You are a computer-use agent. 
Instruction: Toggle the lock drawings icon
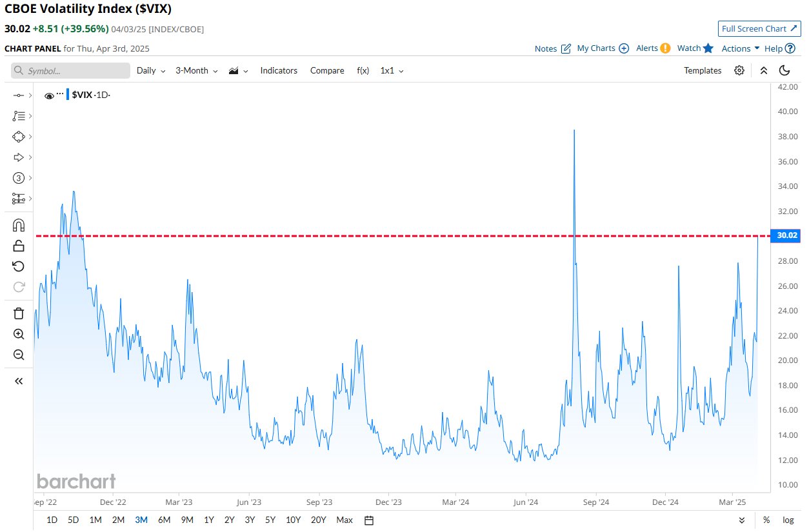pos(19,246)
